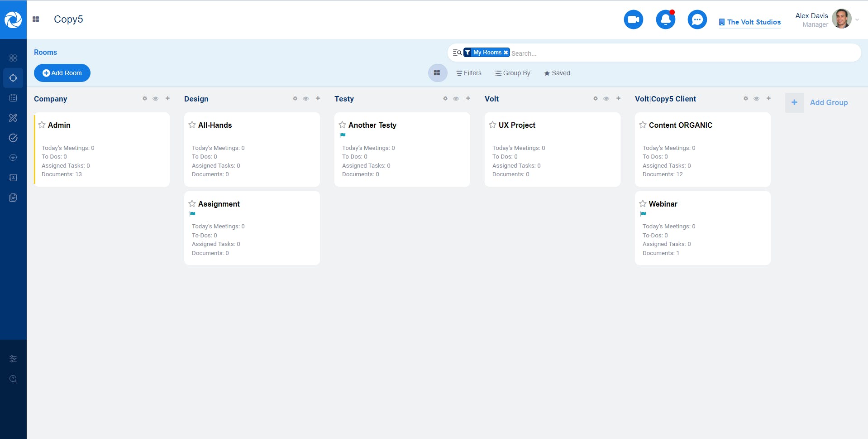Image resolution: width=868 pixels, height=439 pixels.
Task: Remove the My Rooms filter tag
Action: click(x=506, y=53)
